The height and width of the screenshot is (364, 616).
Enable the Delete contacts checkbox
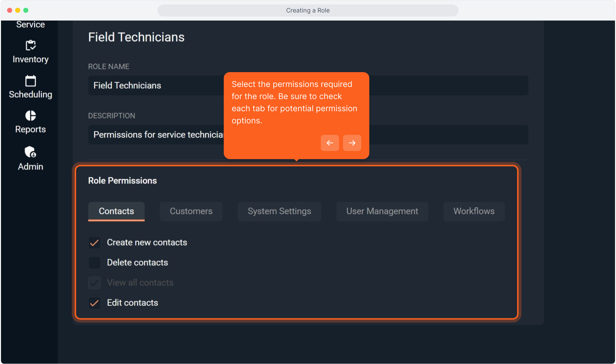coord(94,263)
